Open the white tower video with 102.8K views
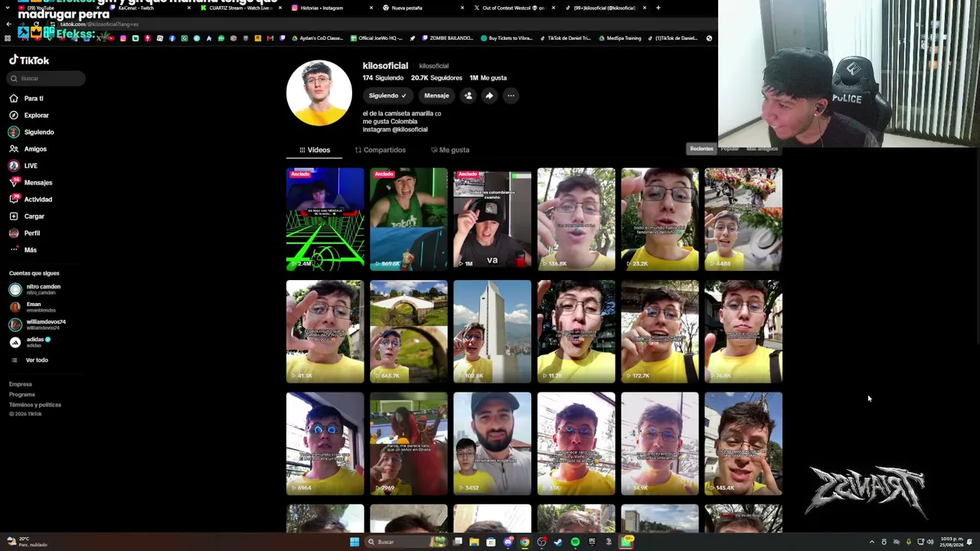 [x=492, y=331]
